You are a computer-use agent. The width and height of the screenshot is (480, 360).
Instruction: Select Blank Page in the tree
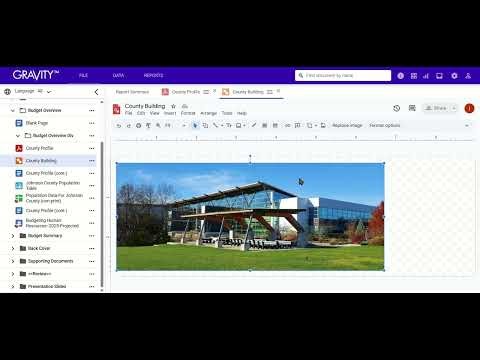(37, 123)
